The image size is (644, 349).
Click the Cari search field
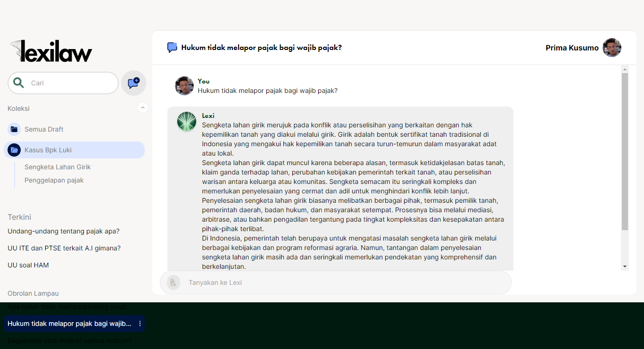coord(63,83)
